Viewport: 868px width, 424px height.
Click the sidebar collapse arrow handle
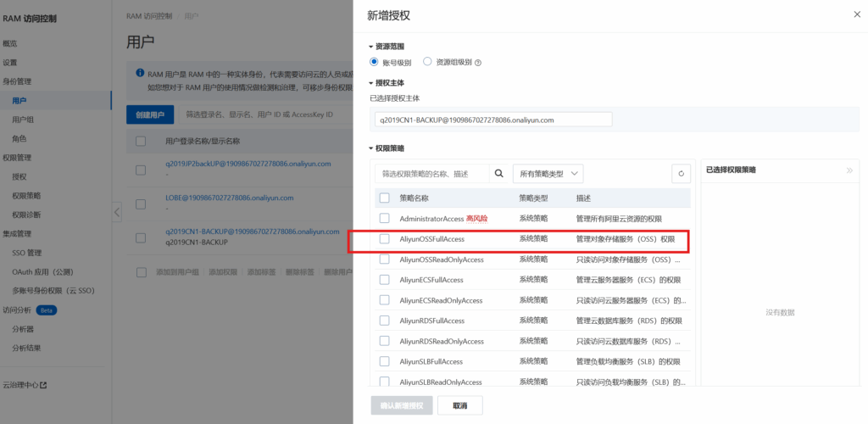pos(117,211)
